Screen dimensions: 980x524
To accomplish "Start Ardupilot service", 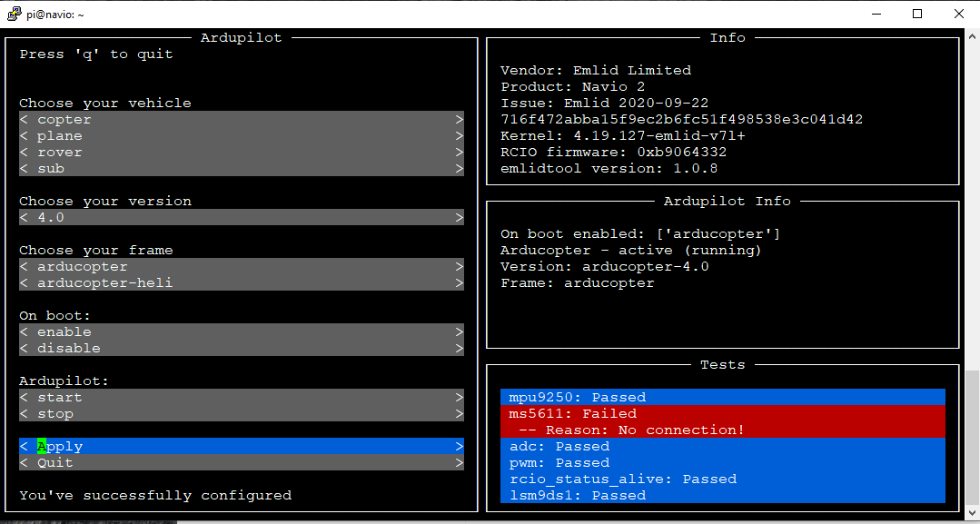I will coord(242,397).
